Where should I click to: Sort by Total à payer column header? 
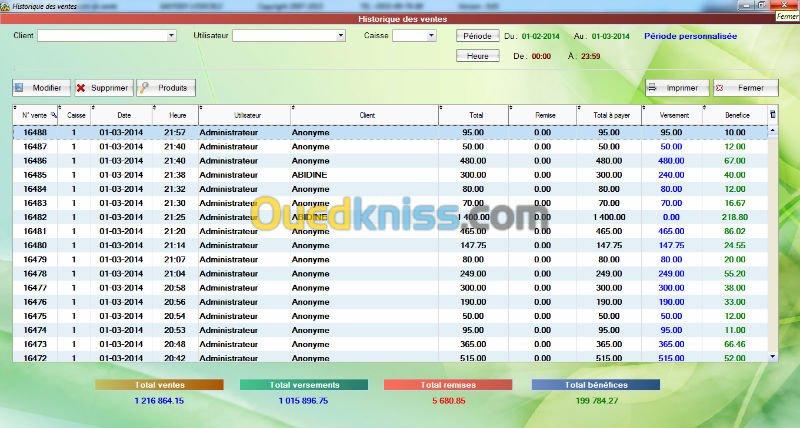[610, 115]
